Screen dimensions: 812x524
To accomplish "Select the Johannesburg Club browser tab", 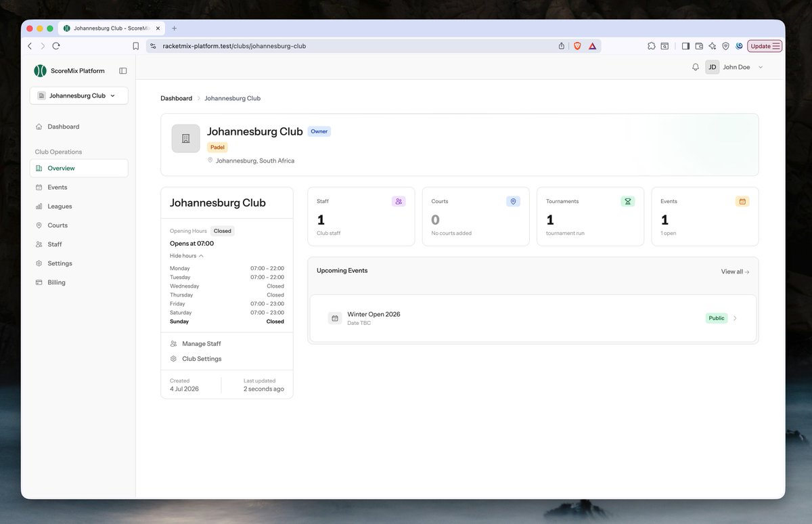I will tap(112, 28).
